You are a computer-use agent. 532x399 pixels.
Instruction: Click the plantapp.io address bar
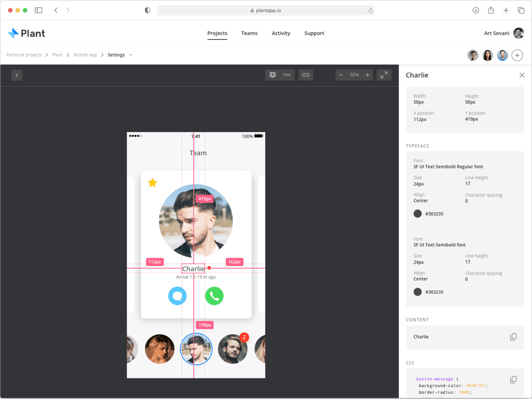(266, 10)
